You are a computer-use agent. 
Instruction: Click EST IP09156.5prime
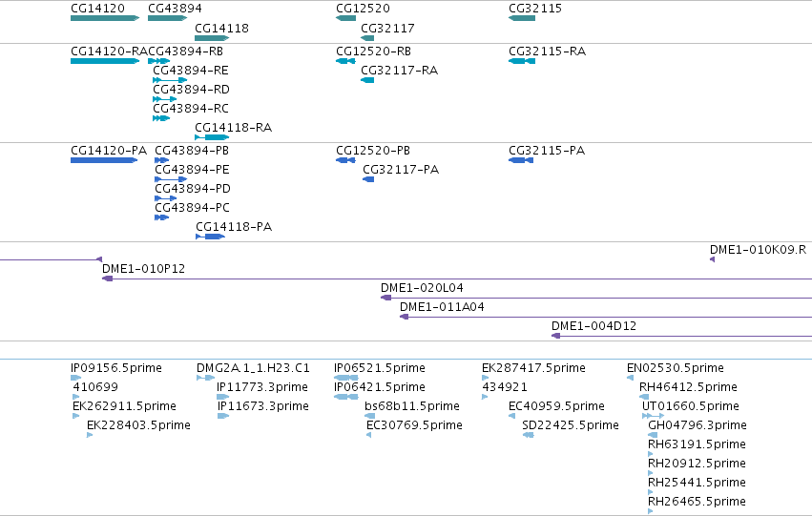point(75,378)
